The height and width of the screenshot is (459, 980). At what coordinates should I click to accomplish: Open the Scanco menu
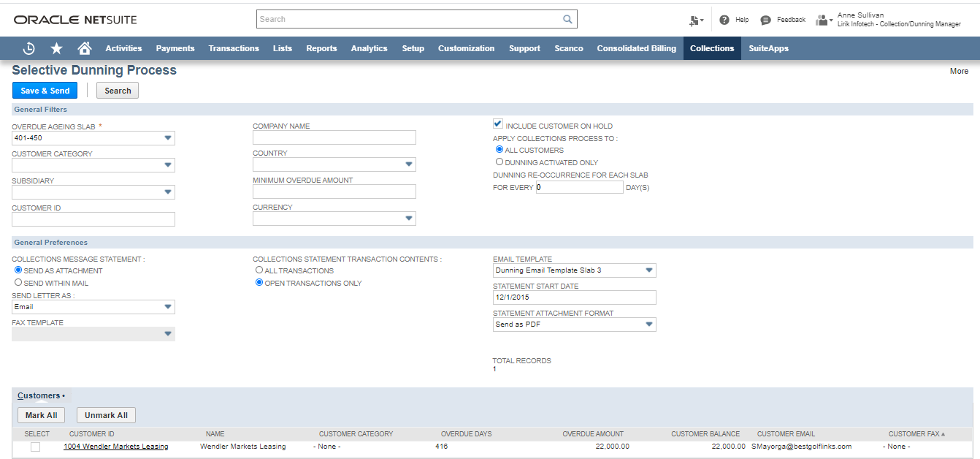tap(569, 48)
